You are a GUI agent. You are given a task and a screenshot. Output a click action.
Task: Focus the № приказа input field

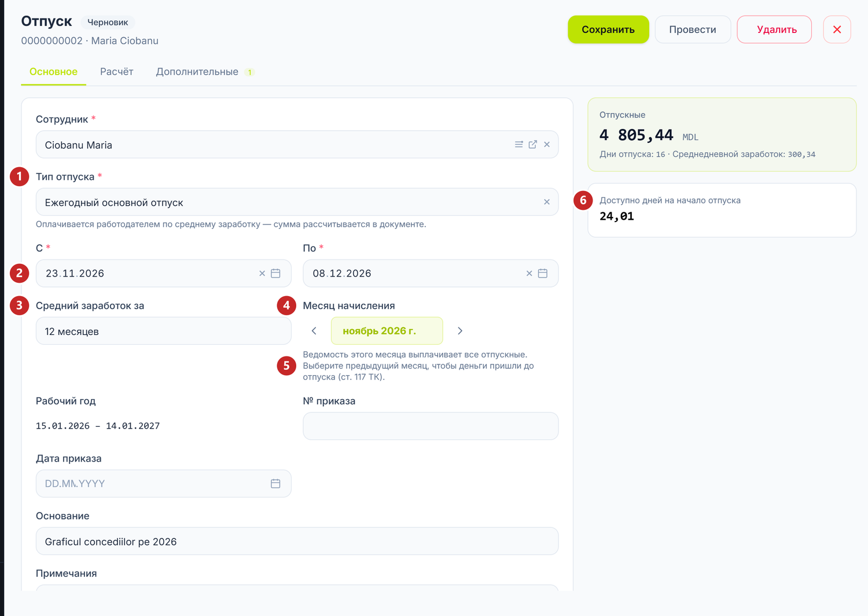pos(431,426)
